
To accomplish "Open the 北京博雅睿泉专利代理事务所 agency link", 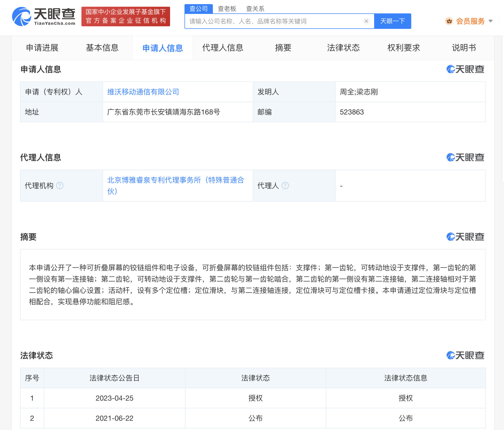I will pyautogui.click(x=176, y=186).
